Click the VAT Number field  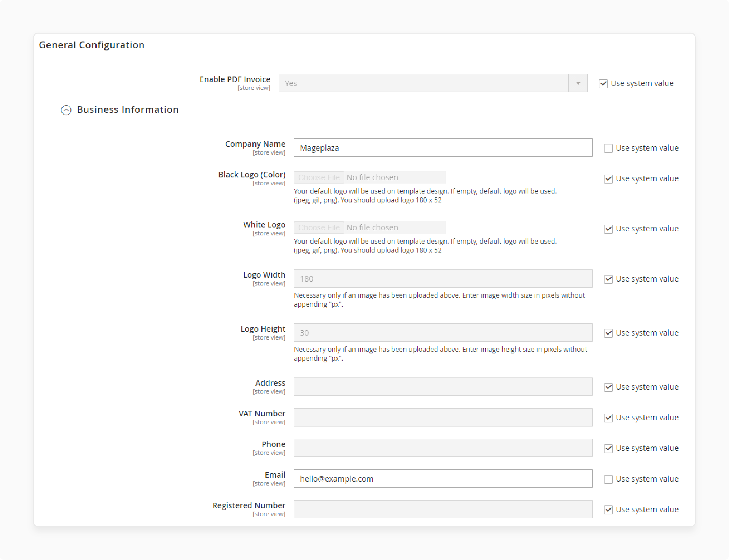(443, 417)
